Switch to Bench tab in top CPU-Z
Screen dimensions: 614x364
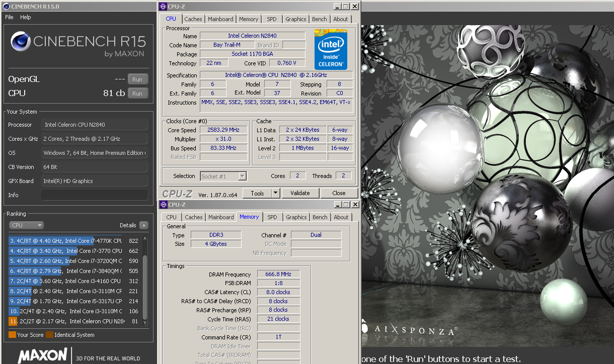[319, 19]
